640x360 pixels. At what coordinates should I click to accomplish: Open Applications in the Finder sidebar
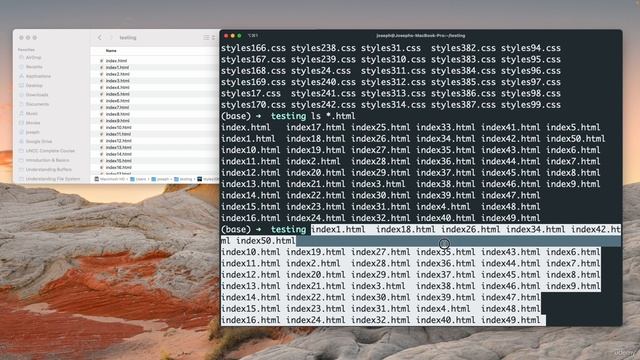click(38, 76)
